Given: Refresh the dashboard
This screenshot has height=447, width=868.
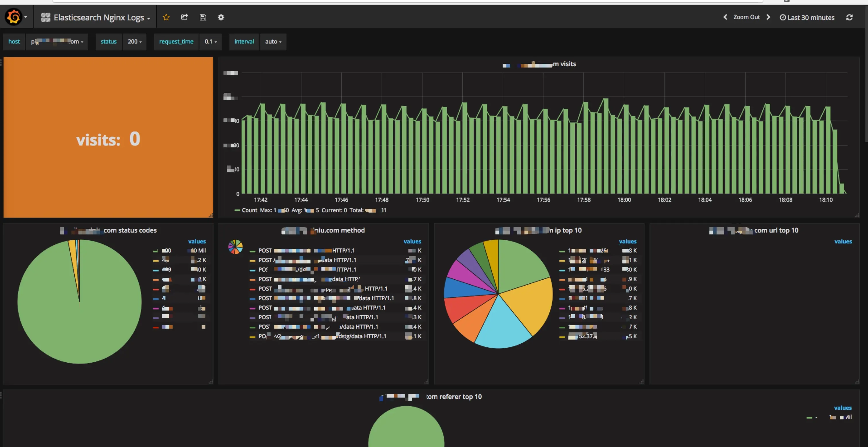Looking at the screenshot, I should [x=849, y=17].
